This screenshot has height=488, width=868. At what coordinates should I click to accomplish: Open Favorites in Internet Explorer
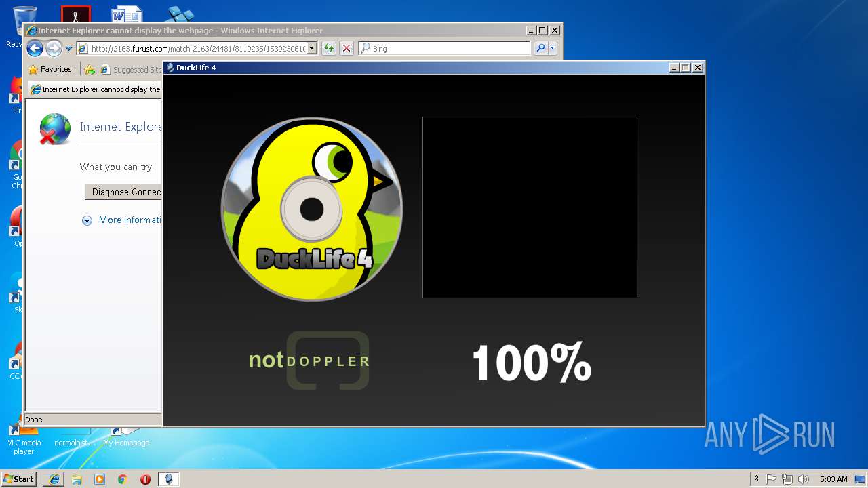point(50,69)
